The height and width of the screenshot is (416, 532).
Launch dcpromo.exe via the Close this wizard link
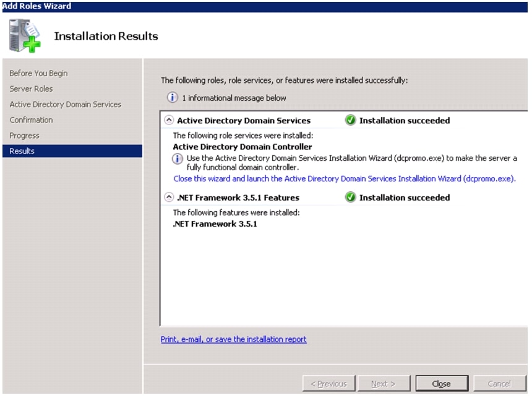tap(345, 179)
